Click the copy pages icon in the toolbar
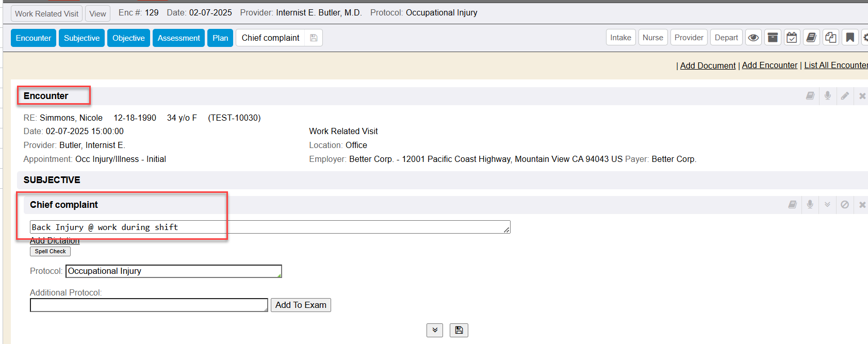868x344 pixels. pyautogui.click(x=830, y=38)
